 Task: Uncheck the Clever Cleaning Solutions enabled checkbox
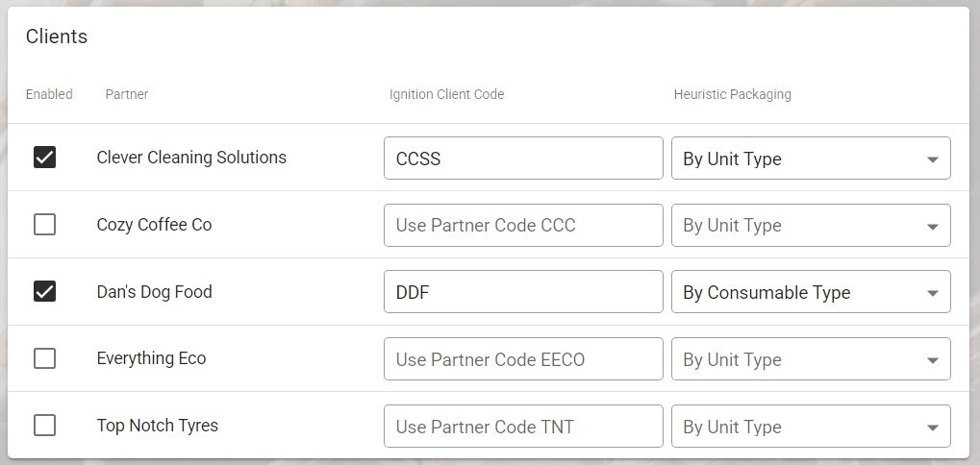(x=44, y=158)
